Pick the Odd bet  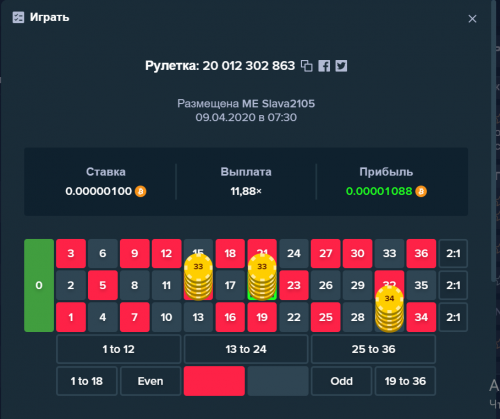(342, 381)
